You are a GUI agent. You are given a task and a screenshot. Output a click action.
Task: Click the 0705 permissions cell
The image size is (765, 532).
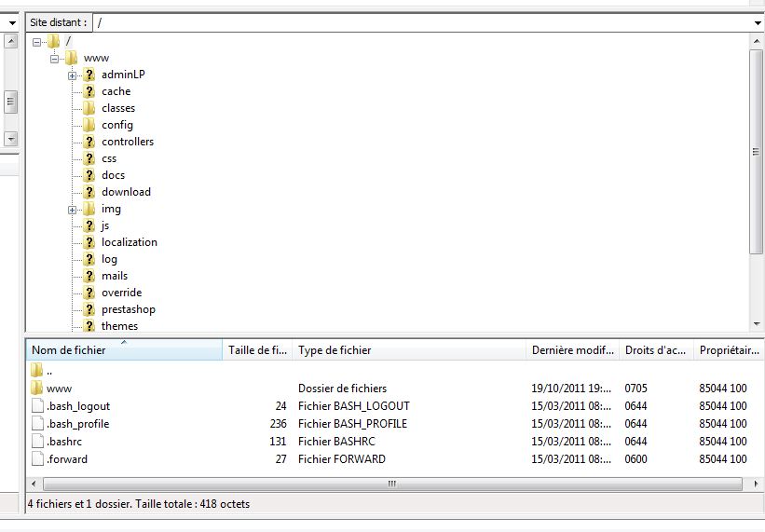(x=635, y=389)
